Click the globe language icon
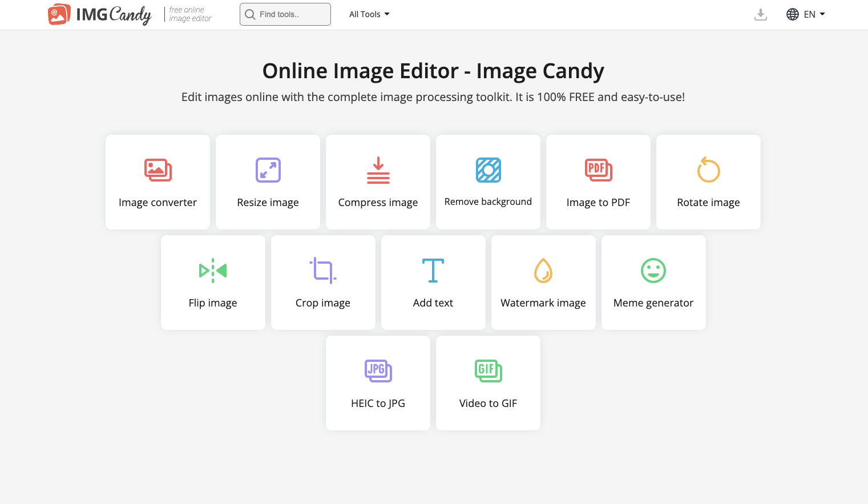Screen dimensions: 868x504 point(793,14)
